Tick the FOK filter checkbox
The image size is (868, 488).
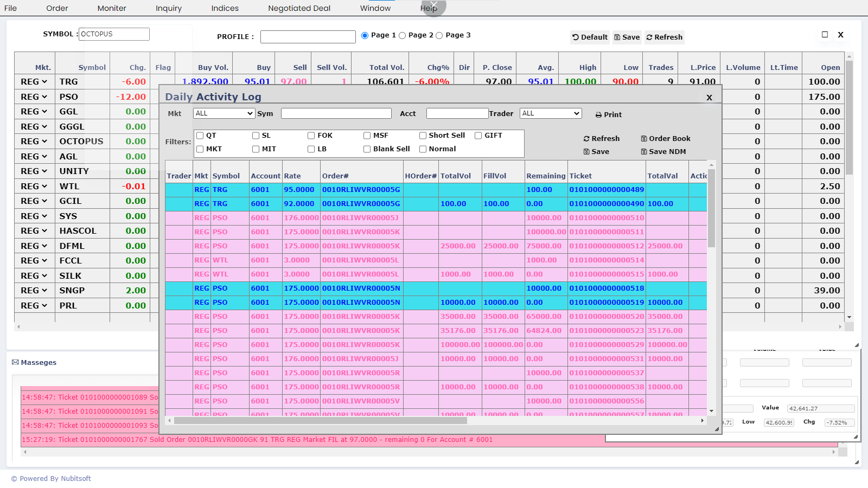pyautogui.click(x=311, y=136)
